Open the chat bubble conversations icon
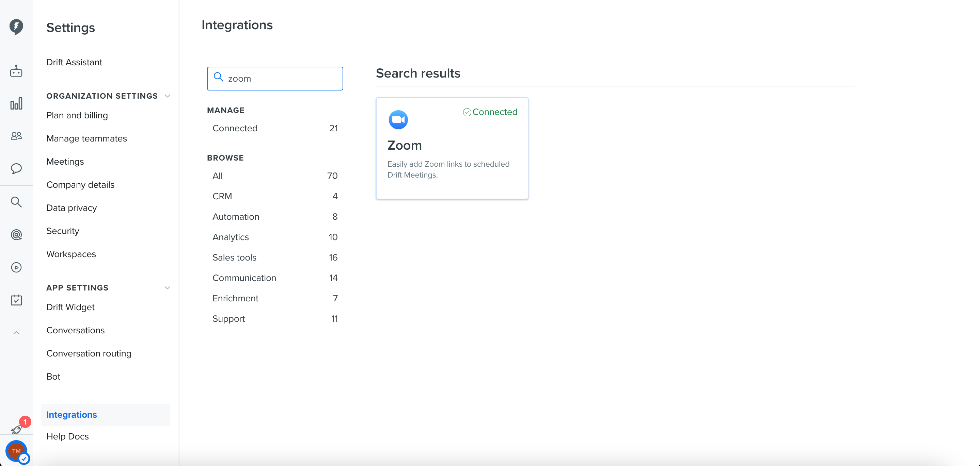The image size is (980, 466). 16,168
